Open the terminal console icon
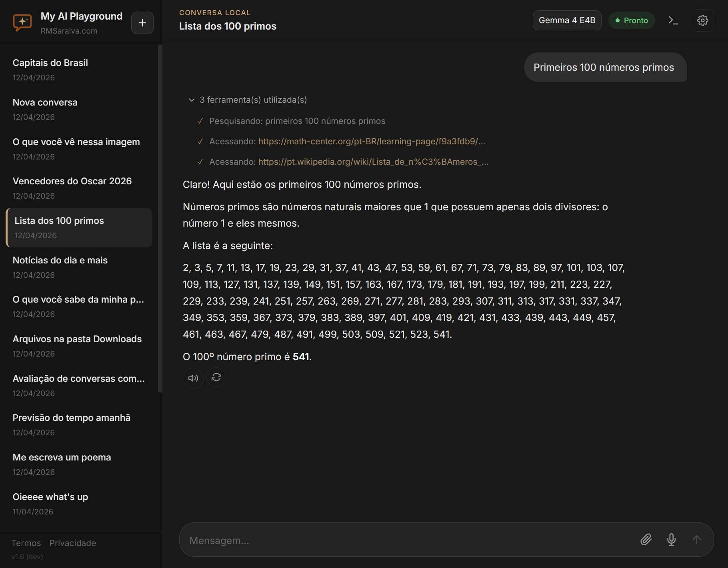The height and width of the screenshot is (568, 728). click(673, 20)
